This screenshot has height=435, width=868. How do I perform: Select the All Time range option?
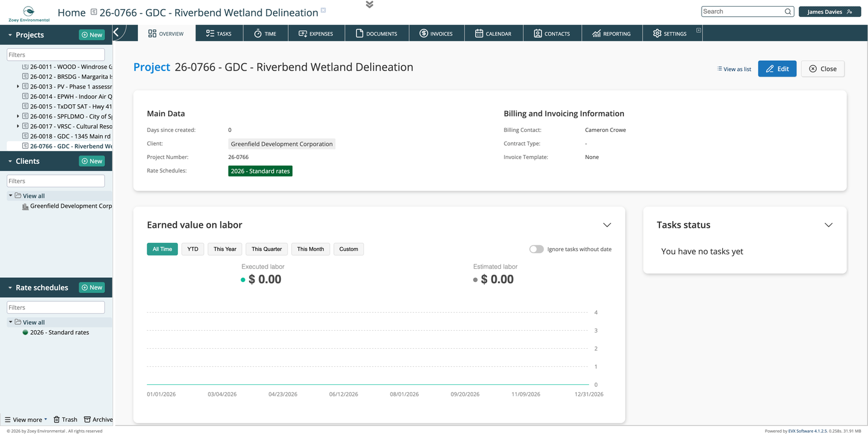pos(162,249)
